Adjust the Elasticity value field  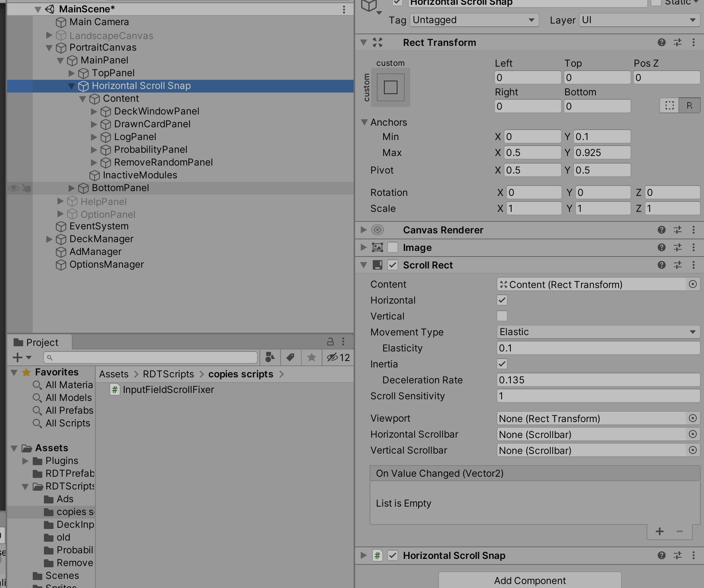point(597,348)
